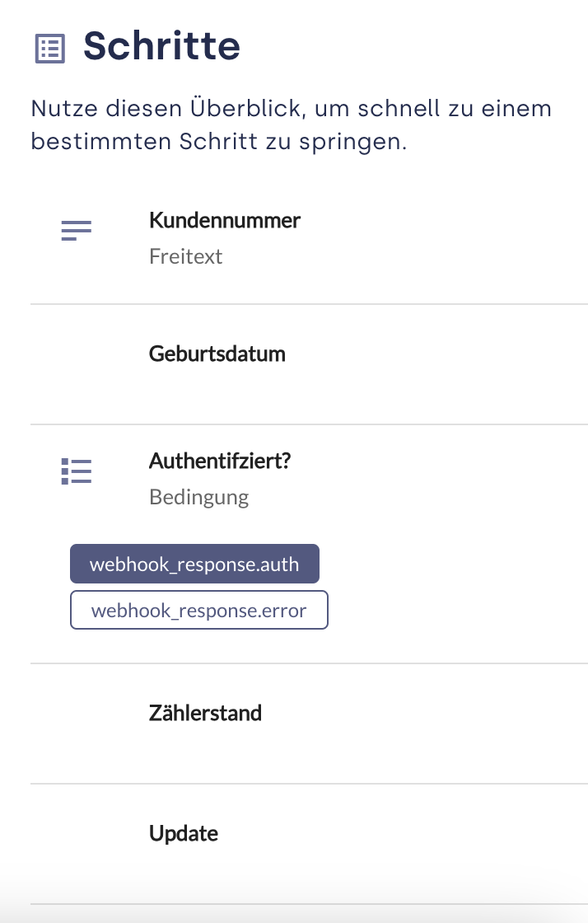Image resolution: width=588 pixels, height=923 pixels.
Task: Select the webhook_response.auth condition tag
Action: pyautogui.click(x=194, y=564)
